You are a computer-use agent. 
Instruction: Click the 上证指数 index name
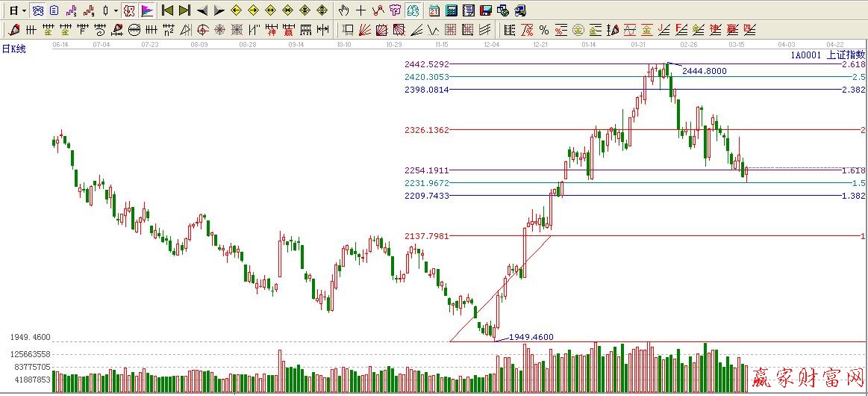[x=846, y=55]
